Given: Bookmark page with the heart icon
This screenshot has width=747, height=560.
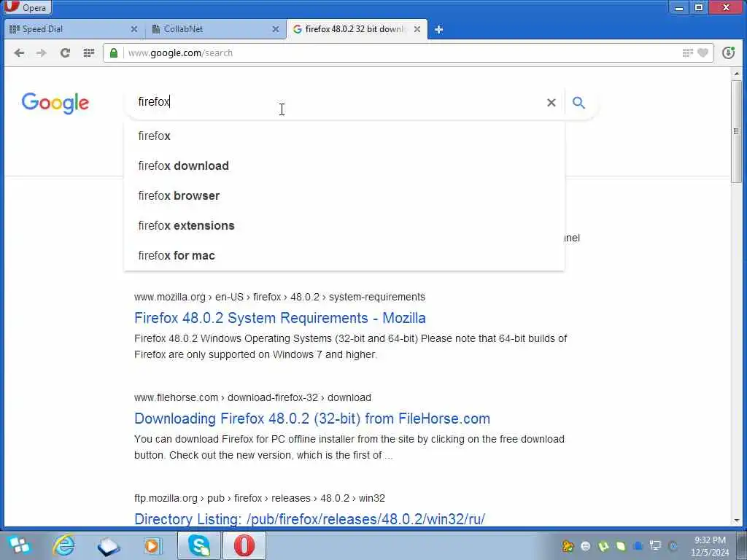Looking at the screenshot, I should coord(703,52).
